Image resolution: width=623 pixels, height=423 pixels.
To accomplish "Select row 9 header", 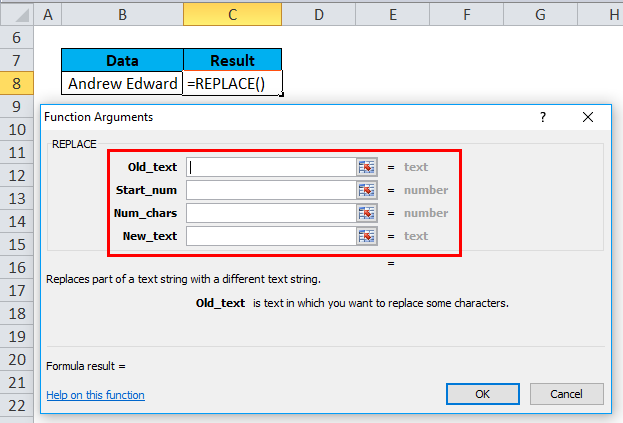I will point(17,106).
